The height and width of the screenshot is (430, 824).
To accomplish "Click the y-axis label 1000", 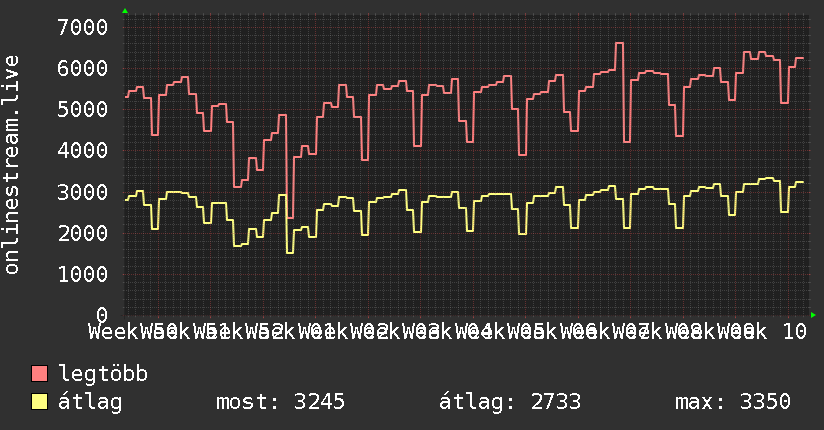I will tap(83, 274).
